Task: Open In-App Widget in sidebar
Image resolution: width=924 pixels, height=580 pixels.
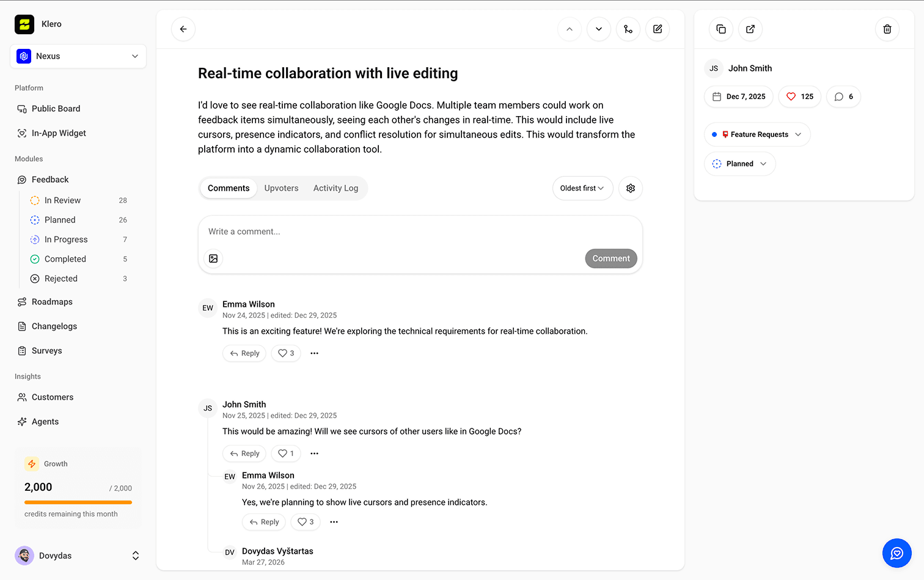Action: 78,133
